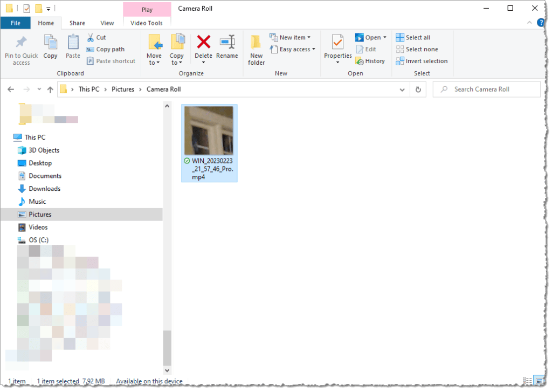Click the Rename icon in ribbon
The height and width of the screenshot is (392, 552).
227,43
